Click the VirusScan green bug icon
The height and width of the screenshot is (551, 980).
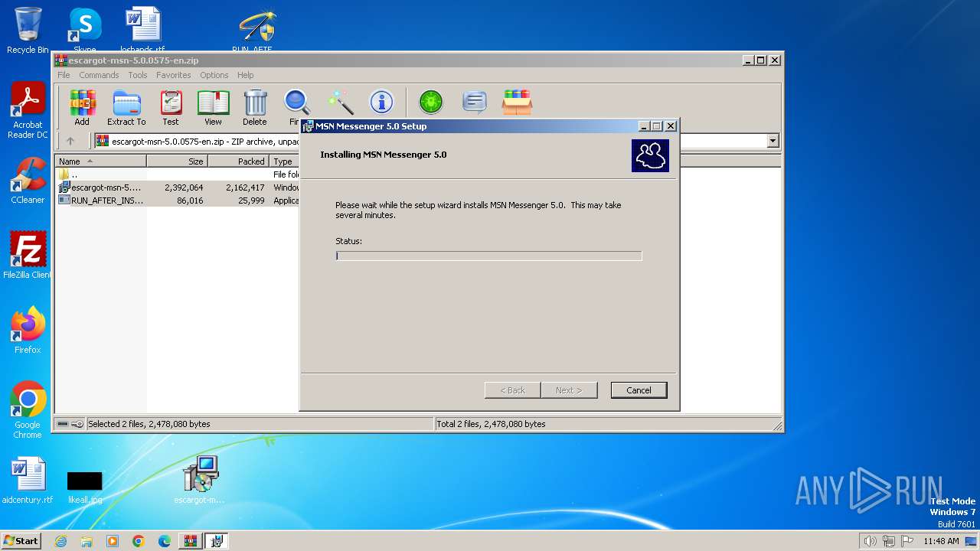tap(431, 102)
